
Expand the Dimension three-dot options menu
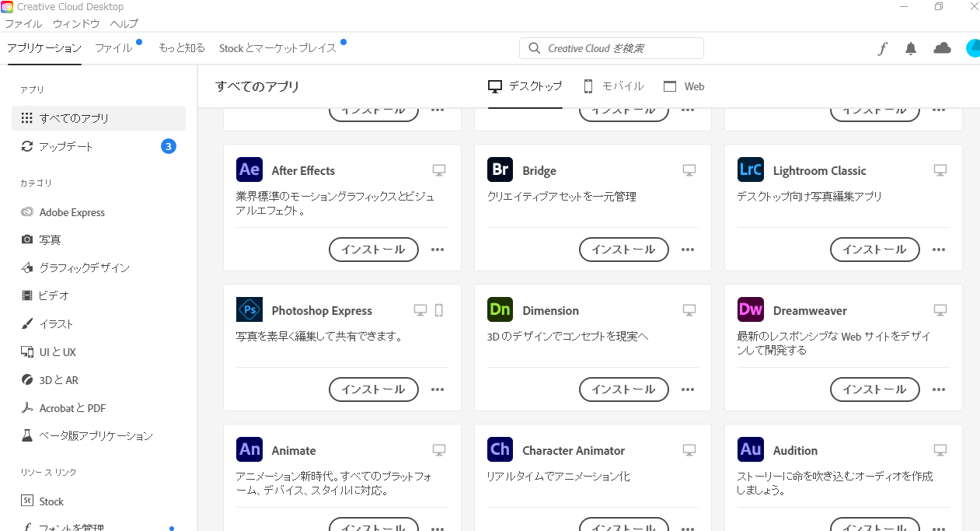688,390
